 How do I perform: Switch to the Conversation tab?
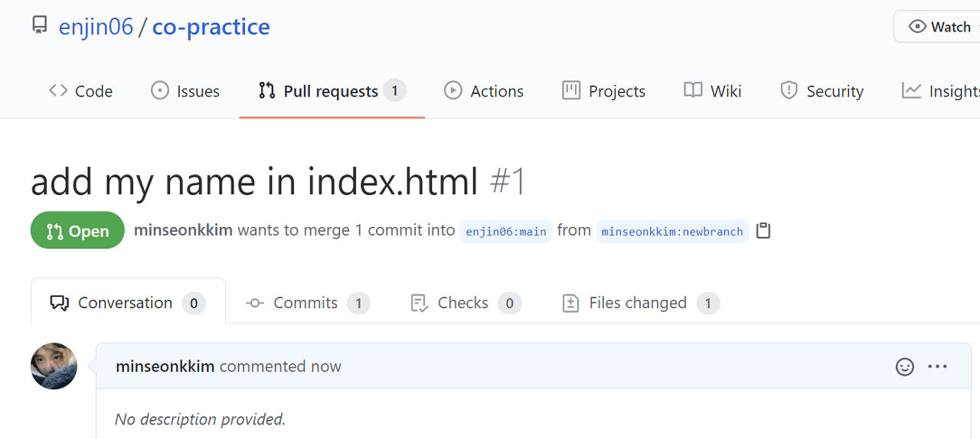(x=128, y=303)
